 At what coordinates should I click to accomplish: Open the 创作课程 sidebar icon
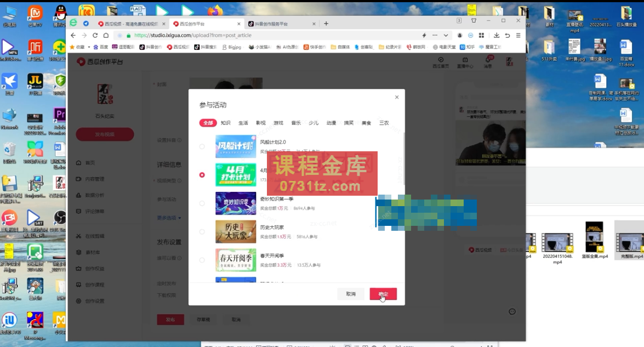coord(78,285)
